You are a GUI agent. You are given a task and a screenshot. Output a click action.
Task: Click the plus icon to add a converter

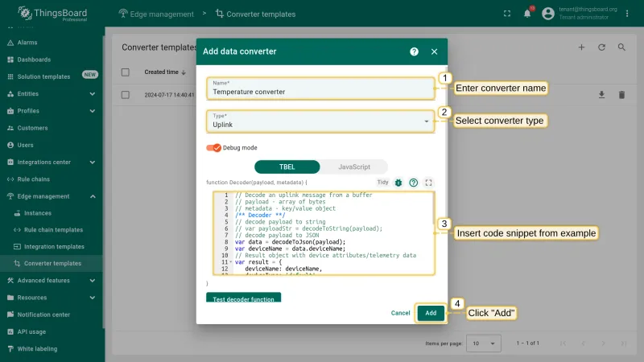581,47
